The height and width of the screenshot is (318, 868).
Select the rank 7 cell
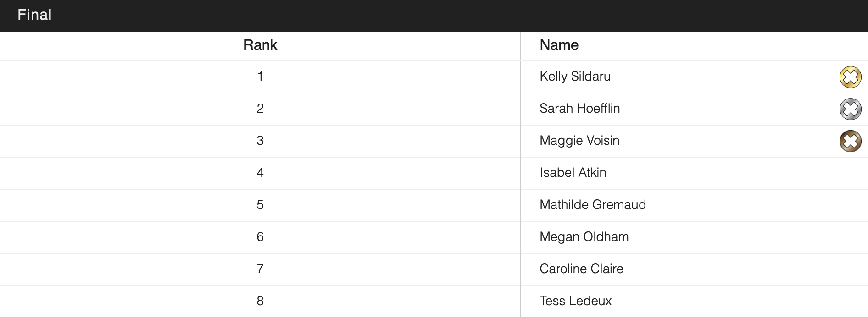(x=260, y=269)
